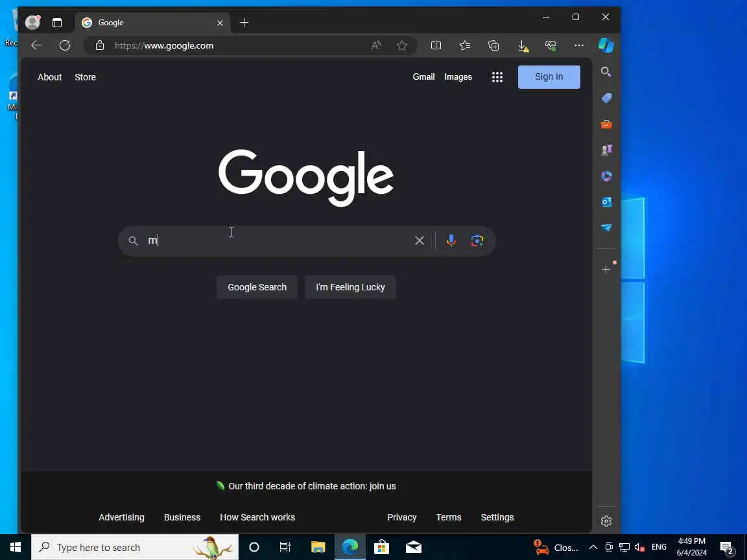Open How Search works link
Image resolution: width=747 pixels, height=560 pixels.
point(257,517)
